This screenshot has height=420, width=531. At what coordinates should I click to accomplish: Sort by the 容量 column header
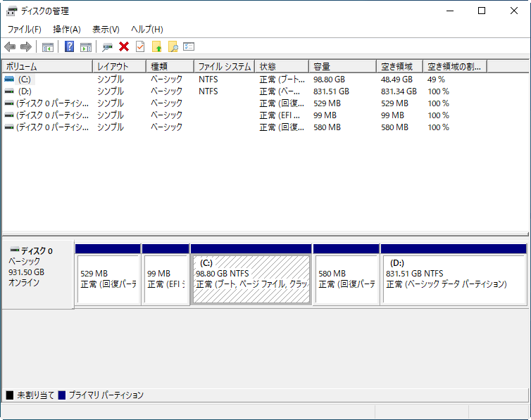(343, 66)
